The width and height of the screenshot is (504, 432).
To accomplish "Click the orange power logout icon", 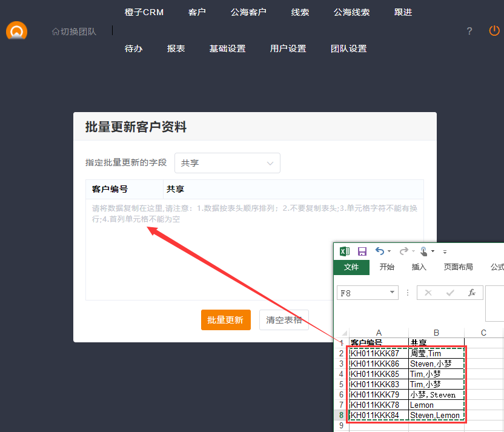I will point(494,31).
